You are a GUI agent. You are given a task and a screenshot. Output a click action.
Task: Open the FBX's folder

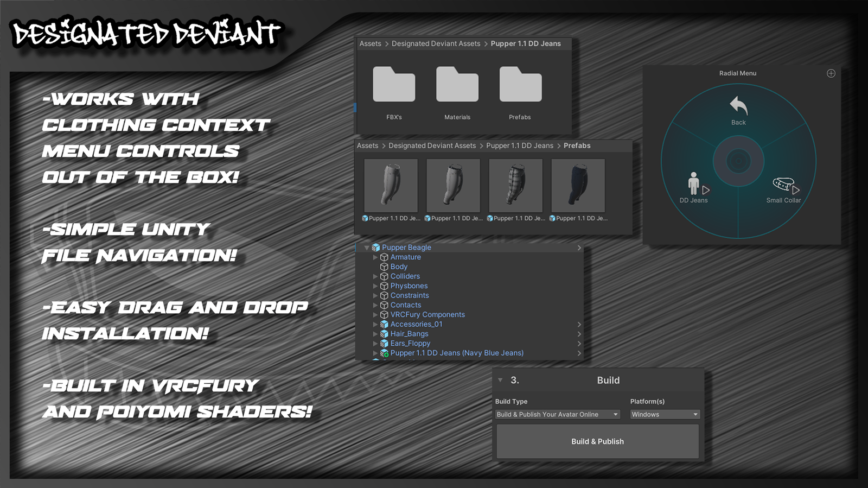coord(394,85)
